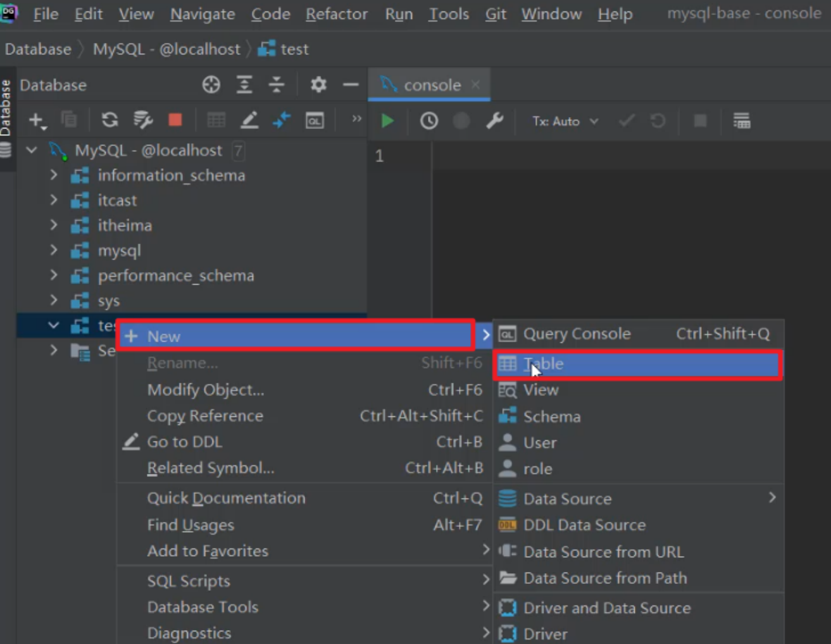Screen dimensions: 831x644
Task: Click the Expand All icon in Database header
Action: tap(244, 84)
